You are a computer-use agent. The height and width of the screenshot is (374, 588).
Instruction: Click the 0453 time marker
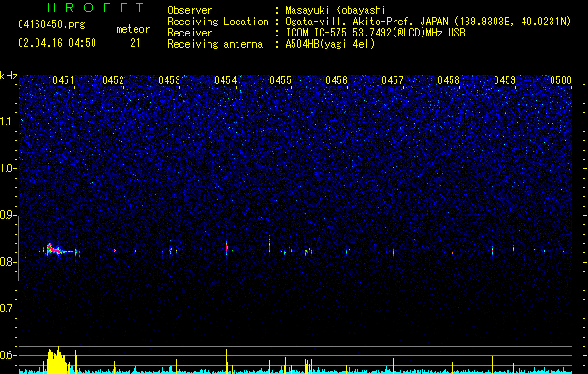tap(169, 80)
